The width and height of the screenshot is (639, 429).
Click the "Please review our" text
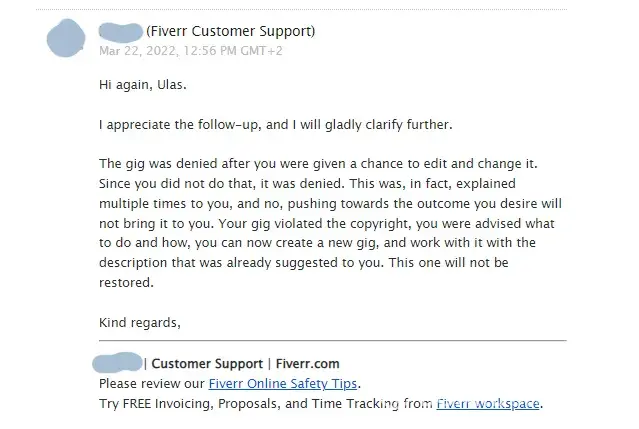pyautogui.click(x=152, y=384)
